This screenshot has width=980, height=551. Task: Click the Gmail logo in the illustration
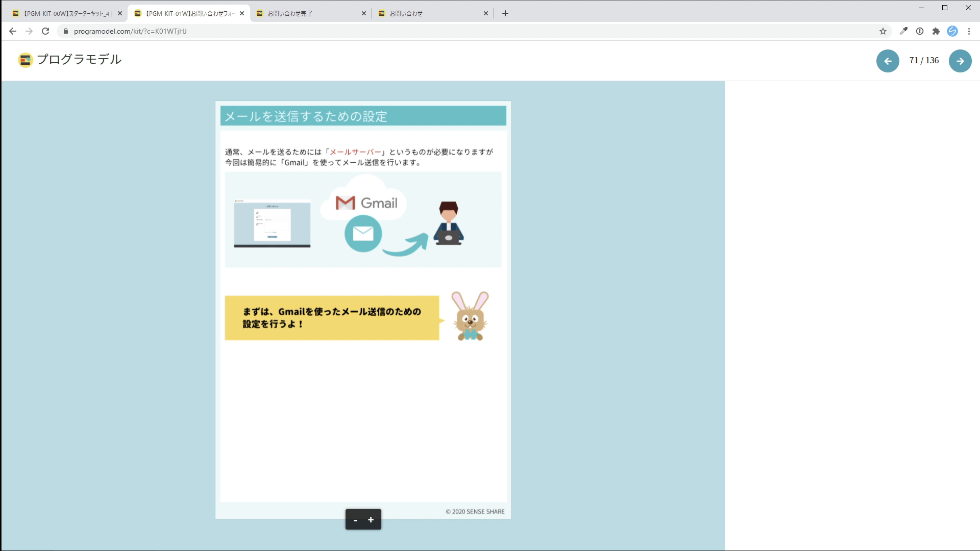pyautogui.click(x=366, y=203)
